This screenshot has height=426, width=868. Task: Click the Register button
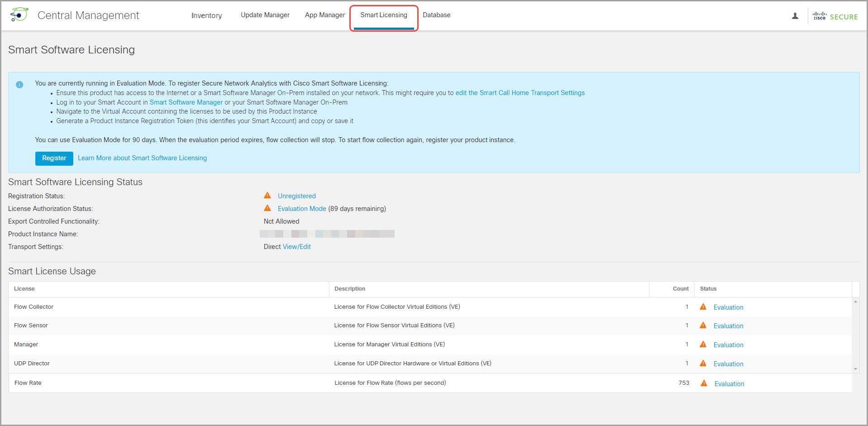click(54, 158)
